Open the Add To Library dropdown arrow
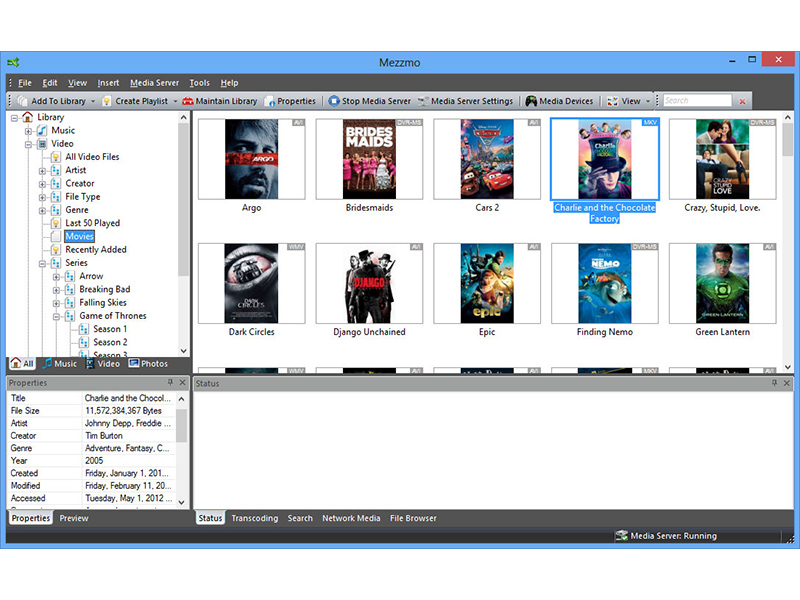Image resolution: width=800 pixels, height=600 pixels. point(93,101)
